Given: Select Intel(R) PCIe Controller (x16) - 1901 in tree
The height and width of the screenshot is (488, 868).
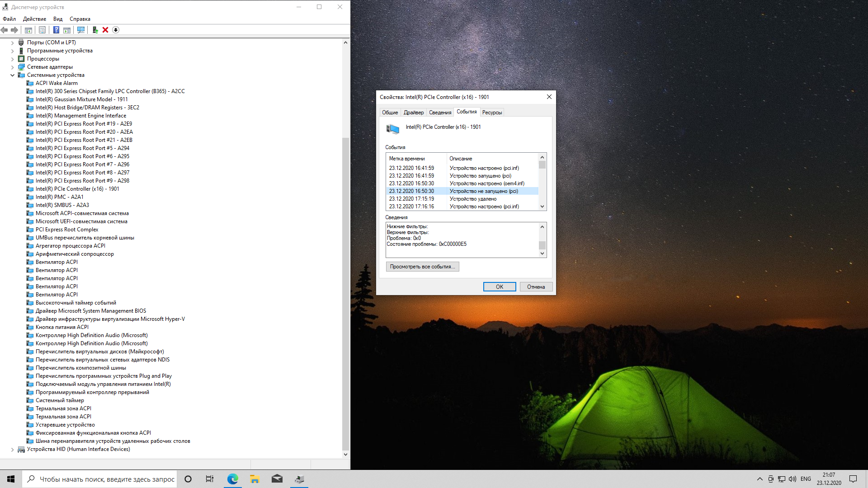Looking at the screenshot, I should pos(77,189).
